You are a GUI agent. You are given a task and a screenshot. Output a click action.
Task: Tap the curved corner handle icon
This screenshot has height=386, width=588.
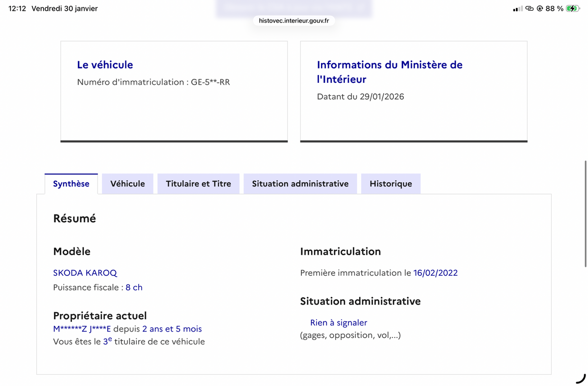(581, 378)
